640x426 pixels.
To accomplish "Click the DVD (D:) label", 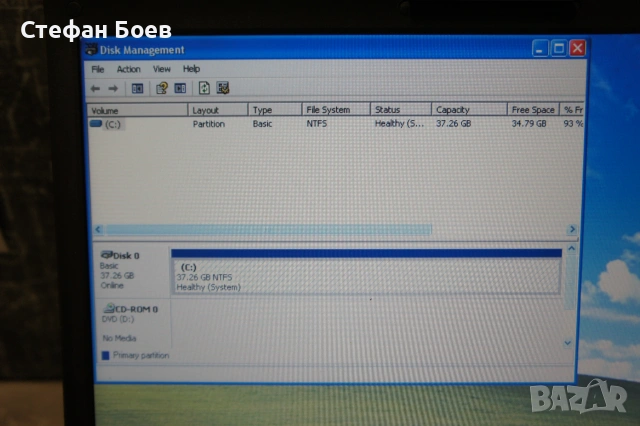I will click(118, 319).
